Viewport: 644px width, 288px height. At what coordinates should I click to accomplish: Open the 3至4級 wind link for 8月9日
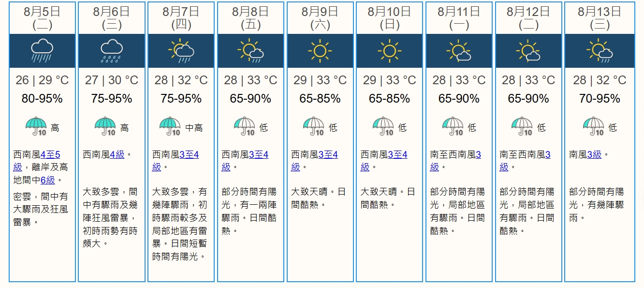(x=328, y=155)
